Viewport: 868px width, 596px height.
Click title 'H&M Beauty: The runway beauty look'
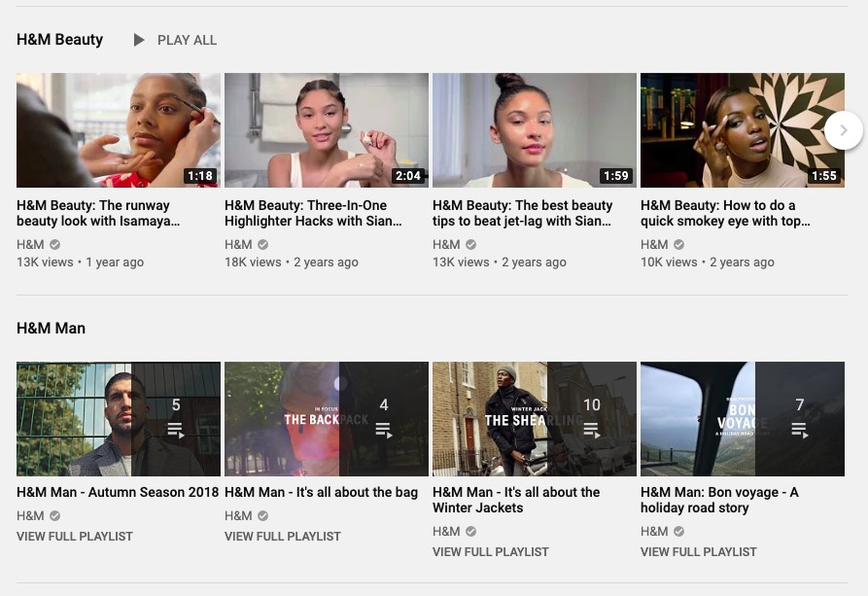98,213
